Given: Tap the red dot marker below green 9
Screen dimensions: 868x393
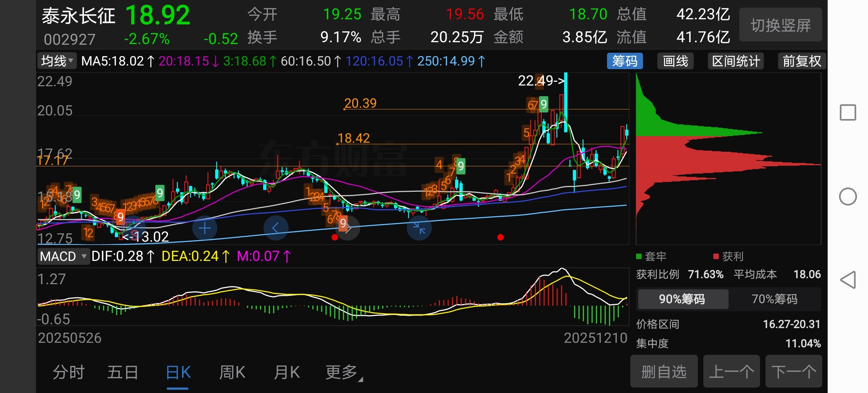Looking at the screenshot, I should click(501, 237).
